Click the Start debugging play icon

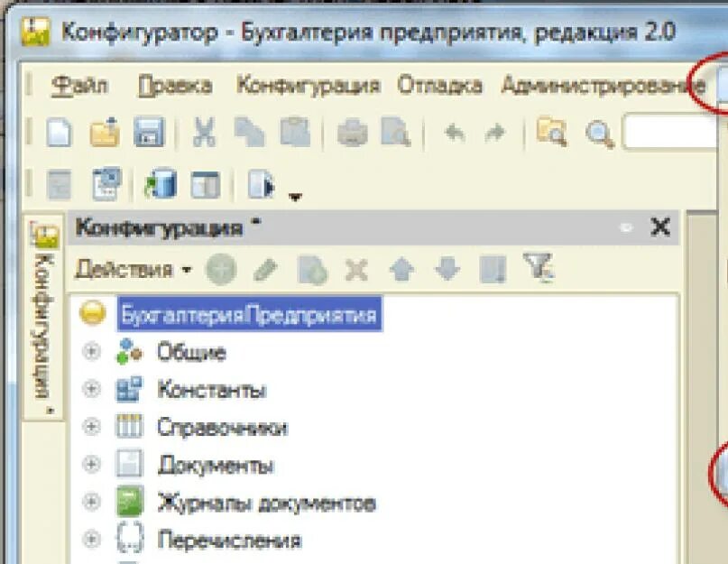point(261,184)
